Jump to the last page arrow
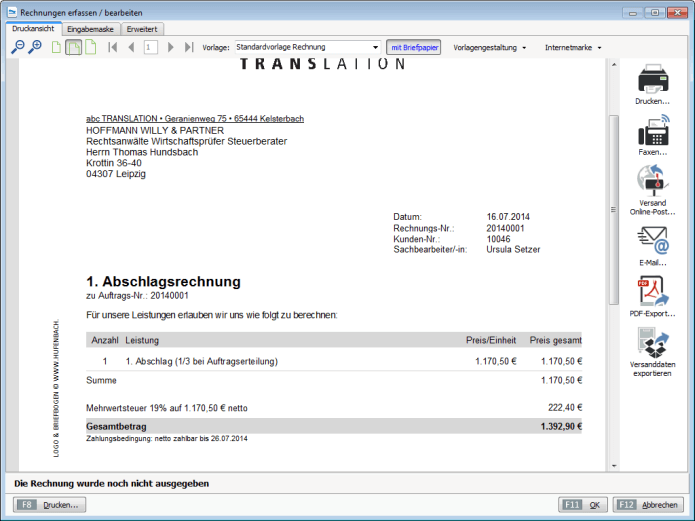Screen dimensions: 695x521 (x=189, y=47)
